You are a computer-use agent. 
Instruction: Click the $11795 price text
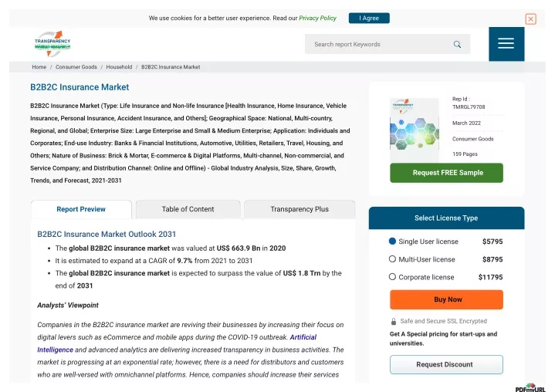click(490, 277)
